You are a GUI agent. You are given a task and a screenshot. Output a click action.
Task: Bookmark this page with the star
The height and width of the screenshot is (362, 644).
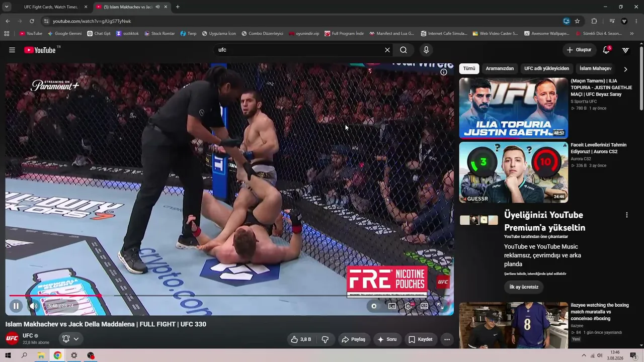(x=577, y=21)
